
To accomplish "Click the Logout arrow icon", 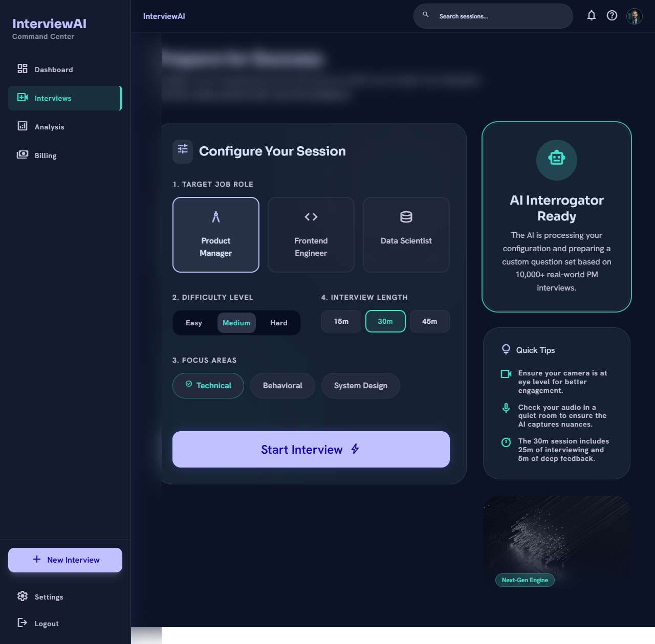I will 23,623.
